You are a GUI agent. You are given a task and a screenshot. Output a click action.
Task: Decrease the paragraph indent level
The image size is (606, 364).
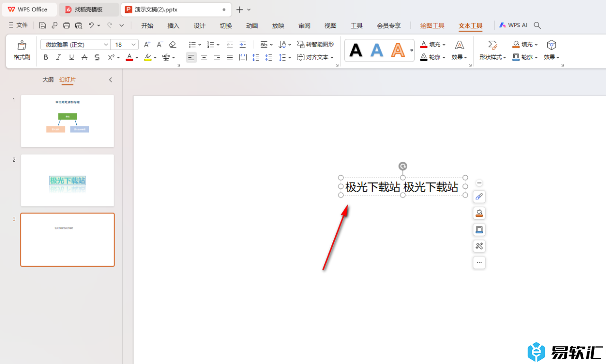pos(230,44)
